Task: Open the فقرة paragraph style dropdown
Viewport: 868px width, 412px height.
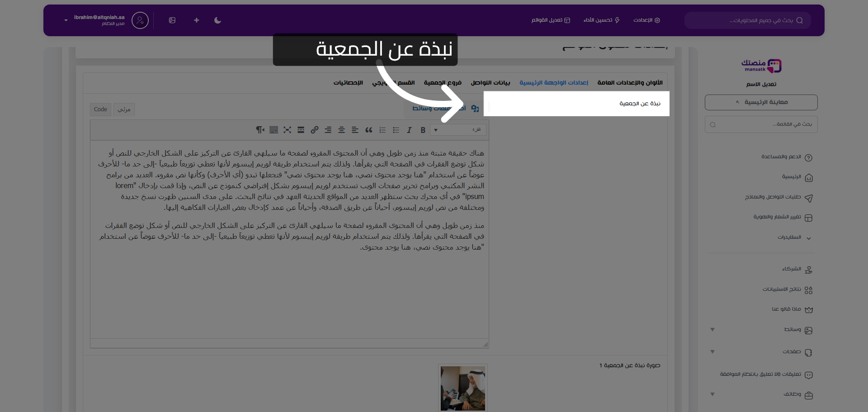Action: pyautogui.click(x=458, y=130)
